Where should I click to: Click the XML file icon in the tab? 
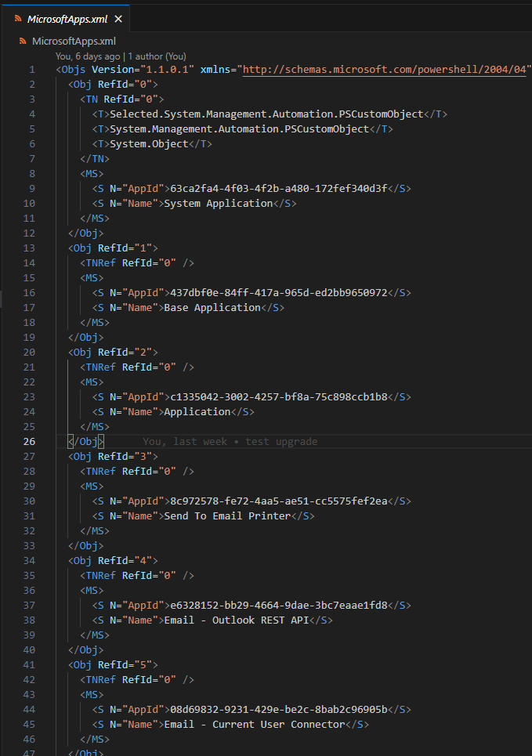coord(18,19)
